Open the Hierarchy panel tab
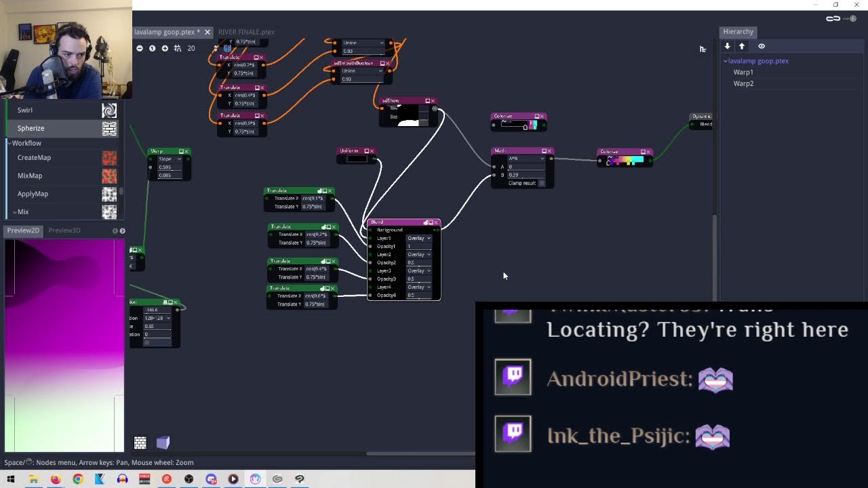868x488 pixels. (x=738, y=31)
